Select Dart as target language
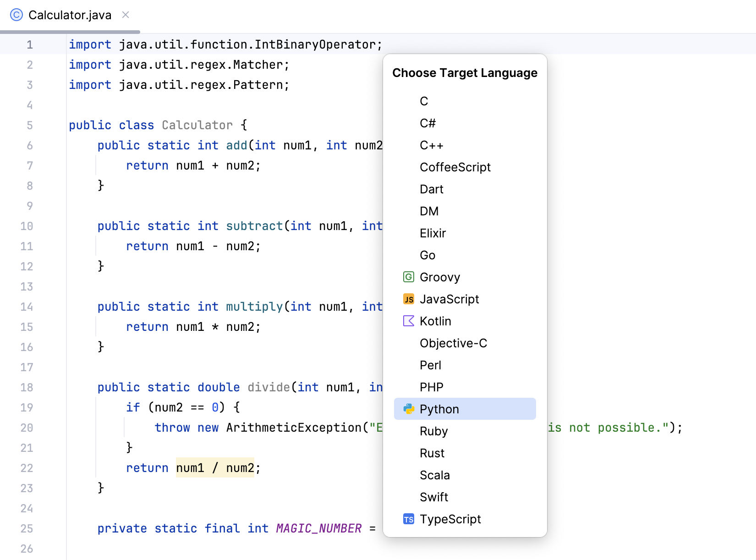The height and width of the screenshot is (560, 756). 465,189
